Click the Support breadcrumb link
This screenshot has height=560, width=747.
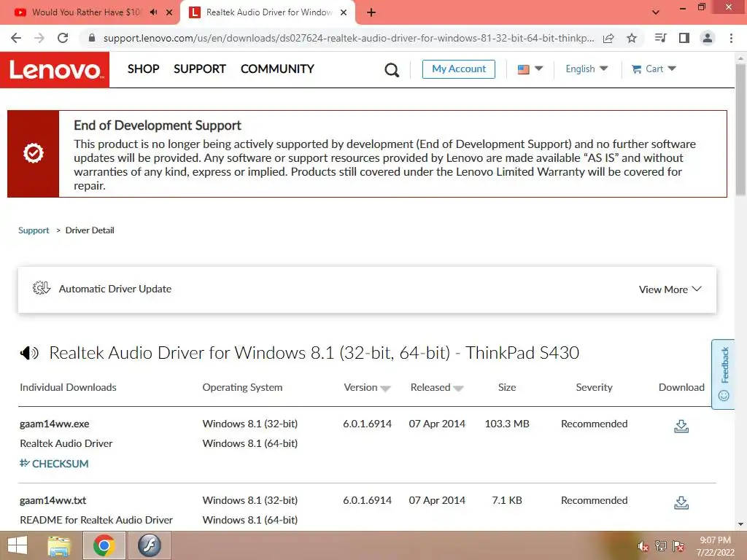click(34, 230)
